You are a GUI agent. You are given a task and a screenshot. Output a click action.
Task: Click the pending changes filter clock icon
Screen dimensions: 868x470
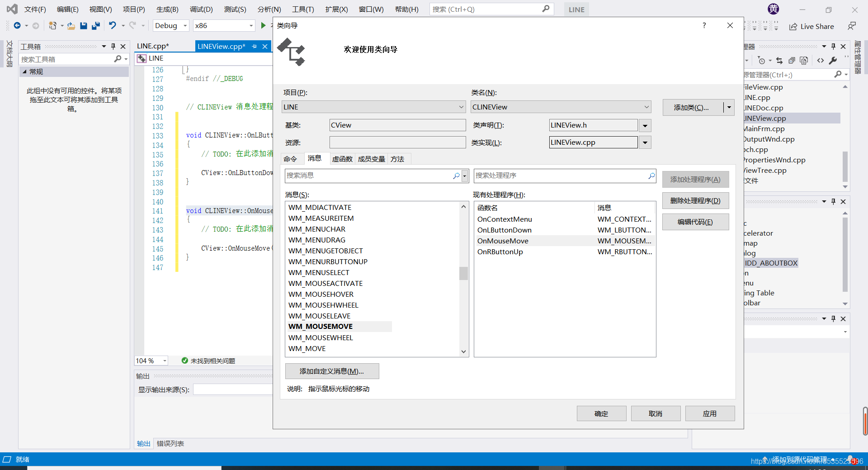click(x=762, y=61)
